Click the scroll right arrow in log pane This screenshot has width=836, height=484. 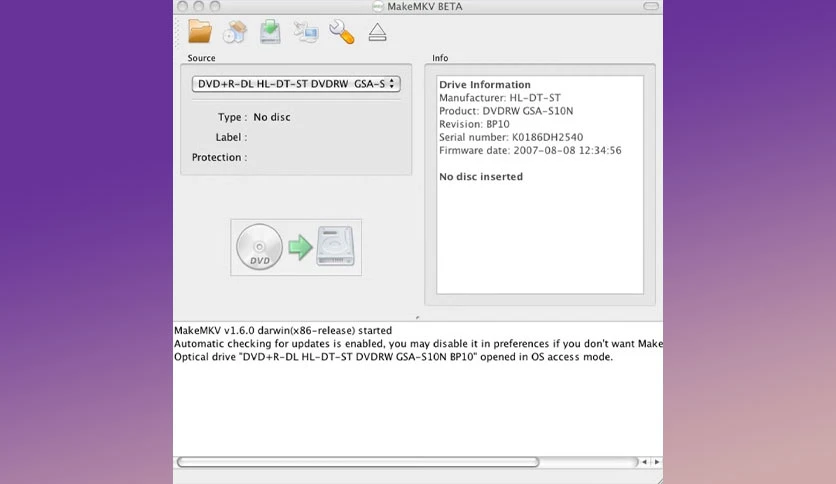656,462
